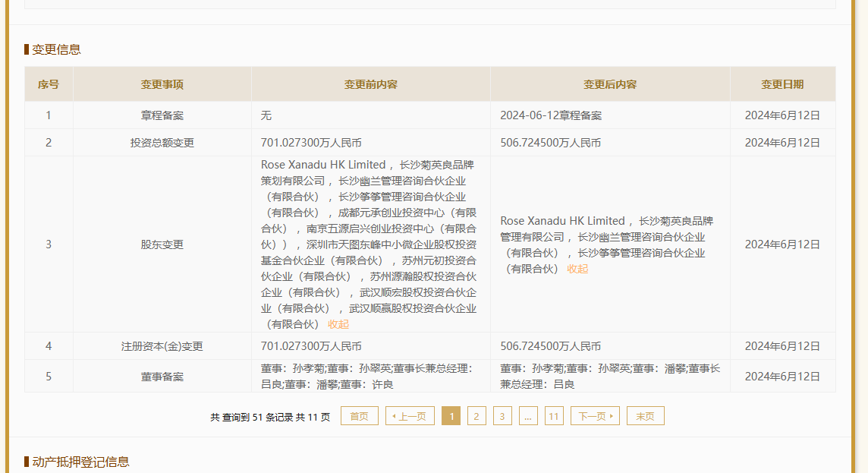Viewport: 868px width, 473px height.
Task: Click the 注册资本(金)变更 row label
Action: [162, 346]
